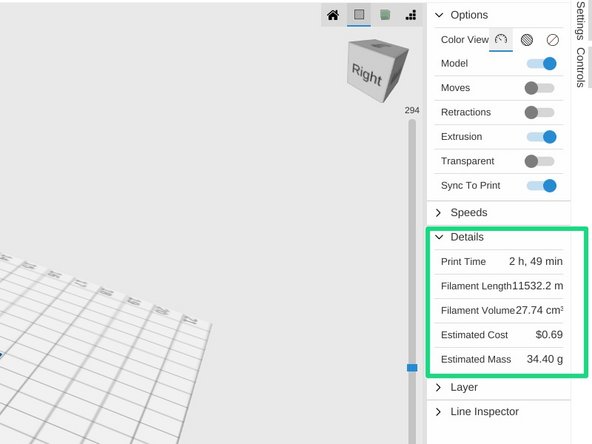Reset camera with the home icon

[x=333, y=15]
